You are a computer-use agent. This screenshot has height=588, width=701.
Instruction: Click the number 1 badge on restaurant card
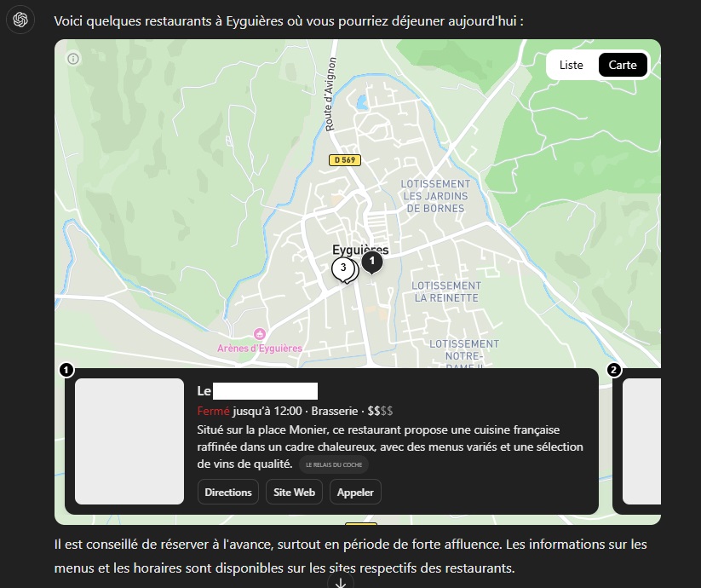[x=66, y=370]
